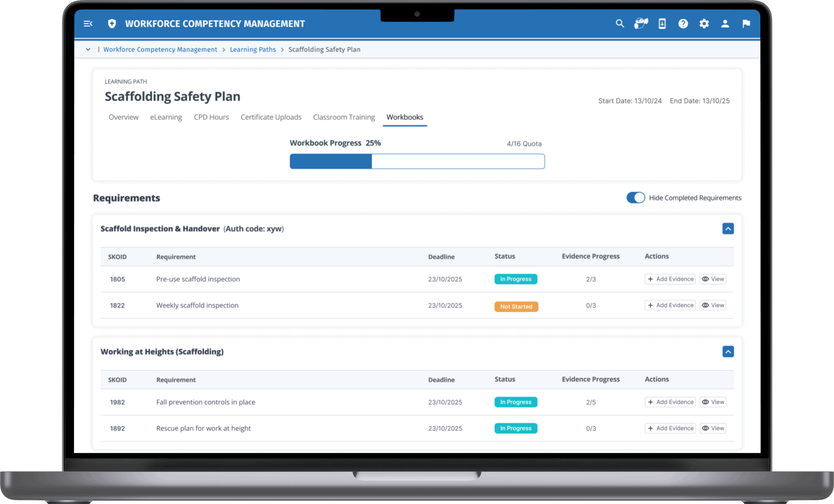This screenshot has height=504, width=834.
Task: Click the shield logo icon
Action: click(x=112, y=24)
